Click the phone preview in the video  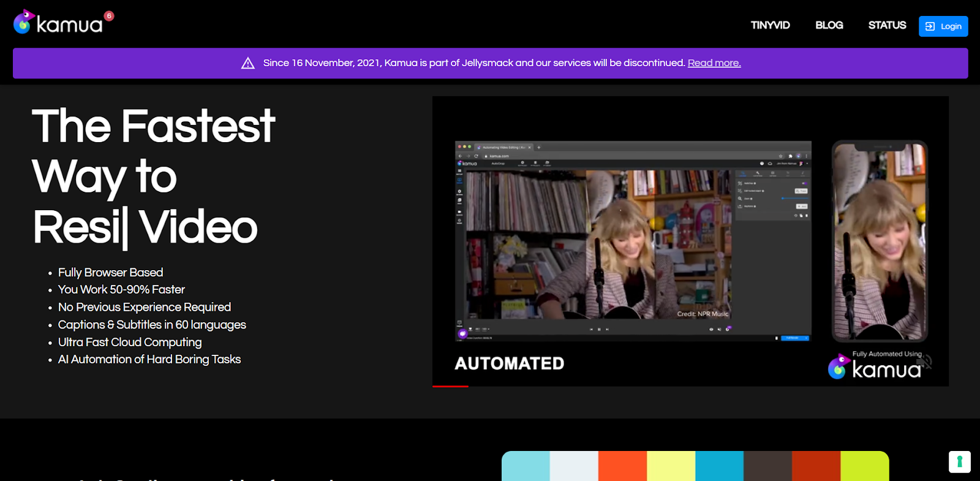pyautogui.click(x=880, y=241)
